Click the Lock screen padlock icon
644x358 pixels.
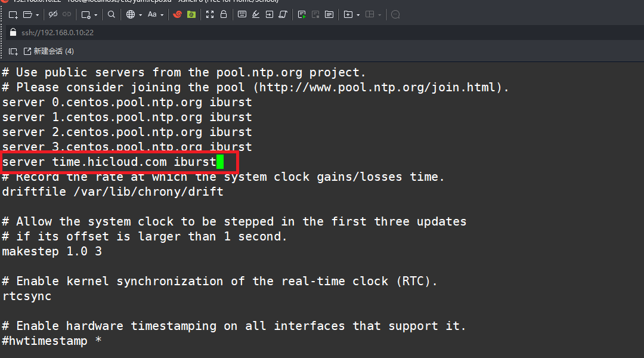(x=224, y=14)
